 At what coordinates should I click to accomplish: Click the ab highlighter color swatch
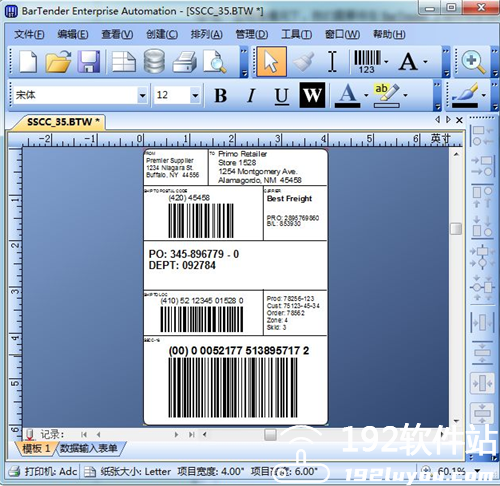[x=387, y=95]
